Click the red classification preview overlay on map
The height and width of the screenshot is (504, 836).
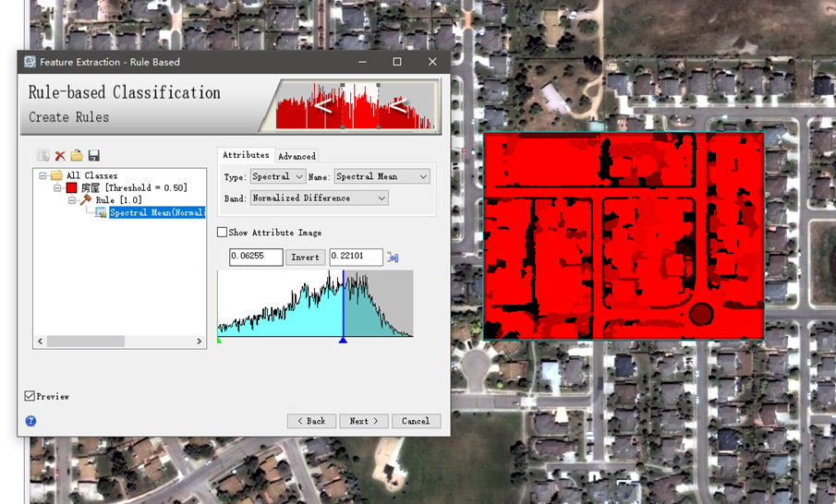tap(624, 235)
